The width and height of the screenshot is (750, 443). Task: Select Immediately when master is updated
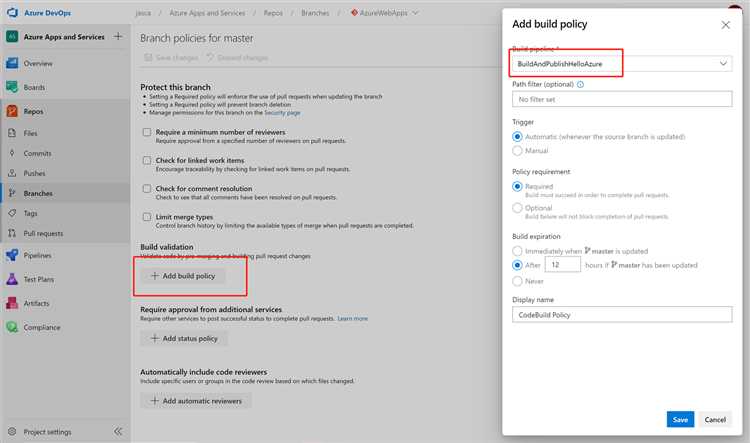coord(517,251)
